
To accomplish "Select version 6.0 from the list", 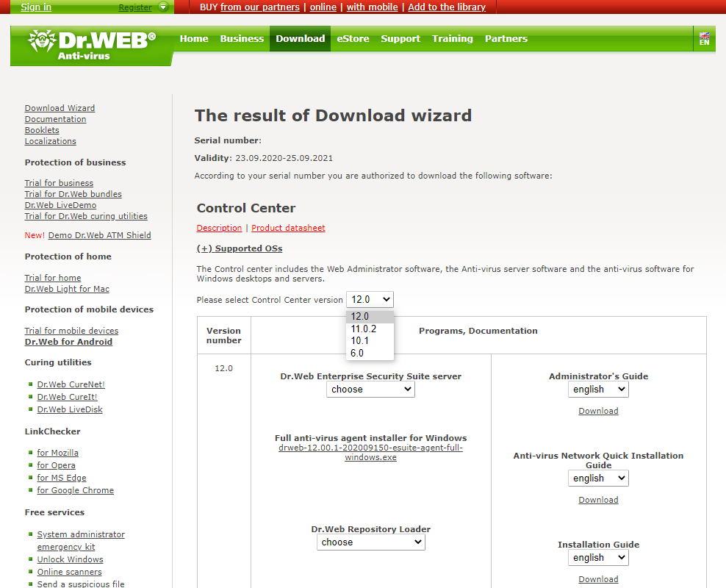I will point(370,353).
